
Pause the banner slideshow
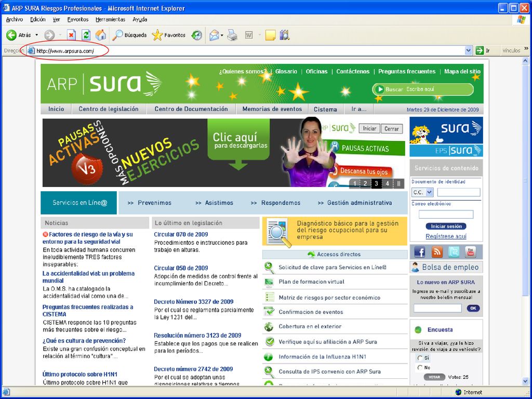[x=398, y=183]
